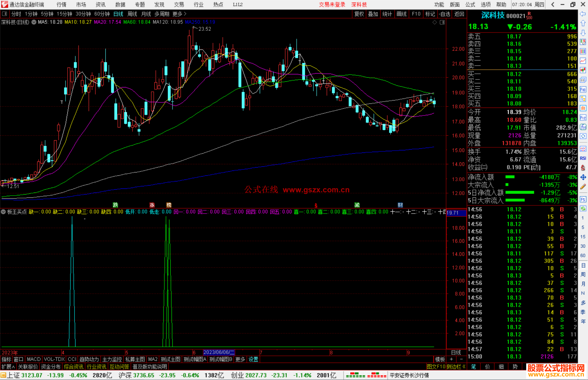This screenshot has height=380, width=588.
Task: Open the 行情 menu
Action: [x=61, y=5]
